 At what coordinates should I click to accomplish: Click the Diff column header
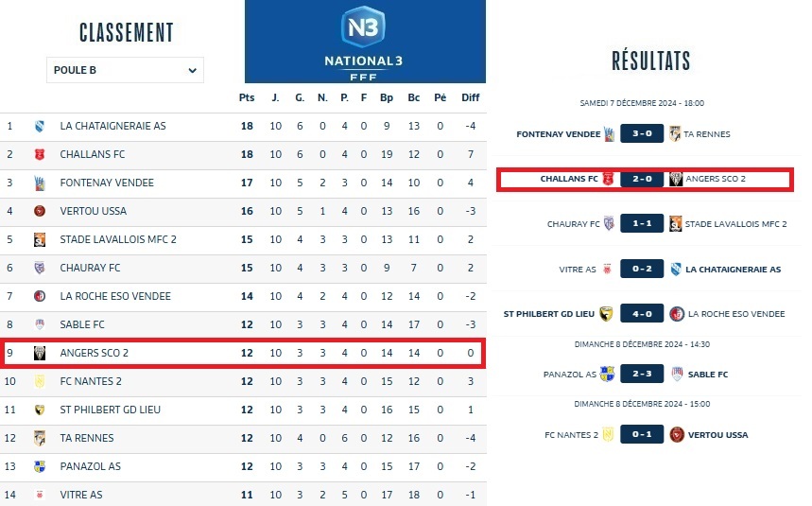coord(470,97)
